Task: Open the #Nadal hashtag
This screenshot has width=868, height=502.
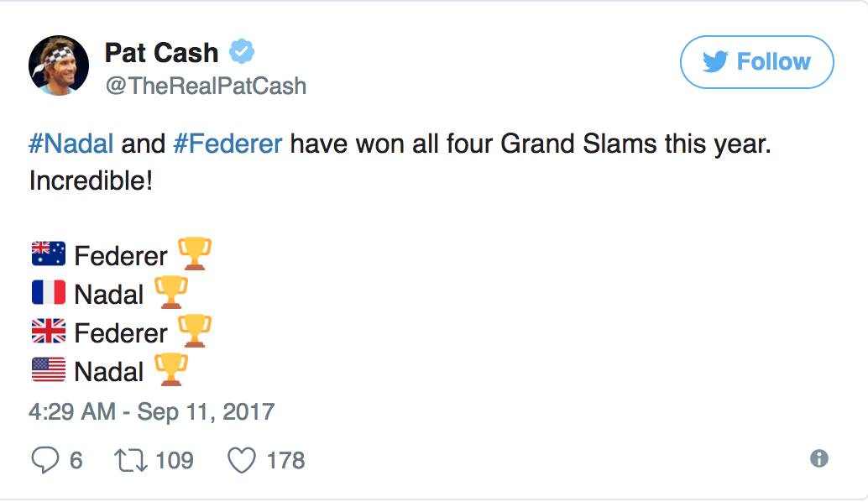Action: point(71,144)
